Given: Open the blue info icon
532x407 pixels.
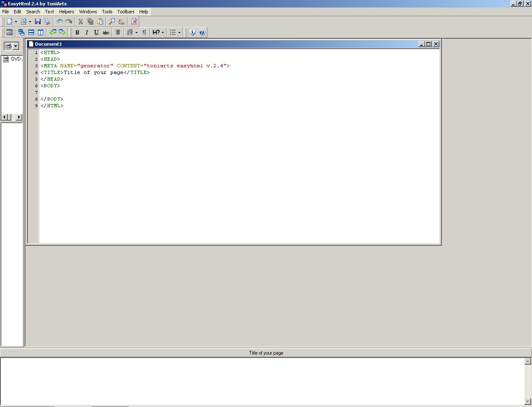Looking at the screenshot, I should (x=192, y=32).
